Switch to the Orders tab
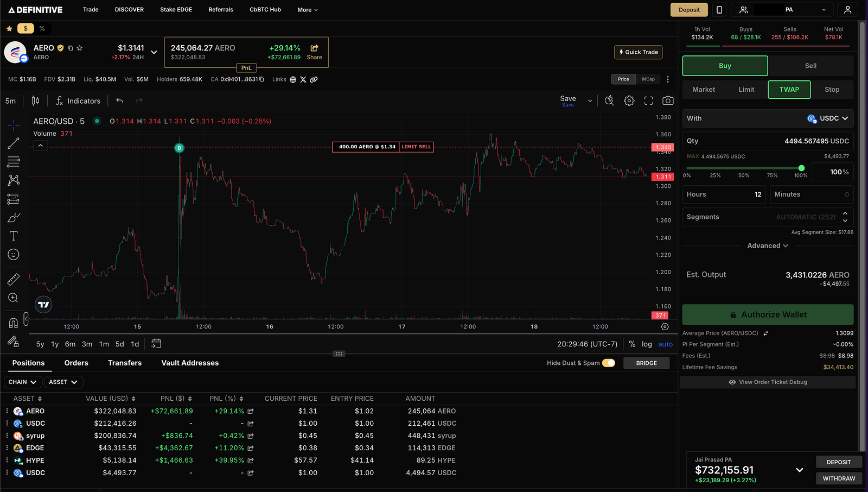 [76, 363]
